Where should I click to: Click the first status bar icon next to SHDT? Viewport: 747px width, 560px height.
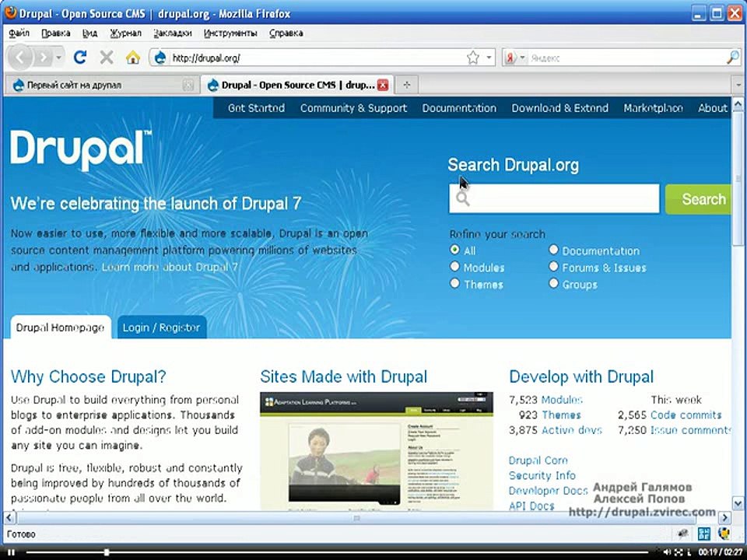(682, 534)
